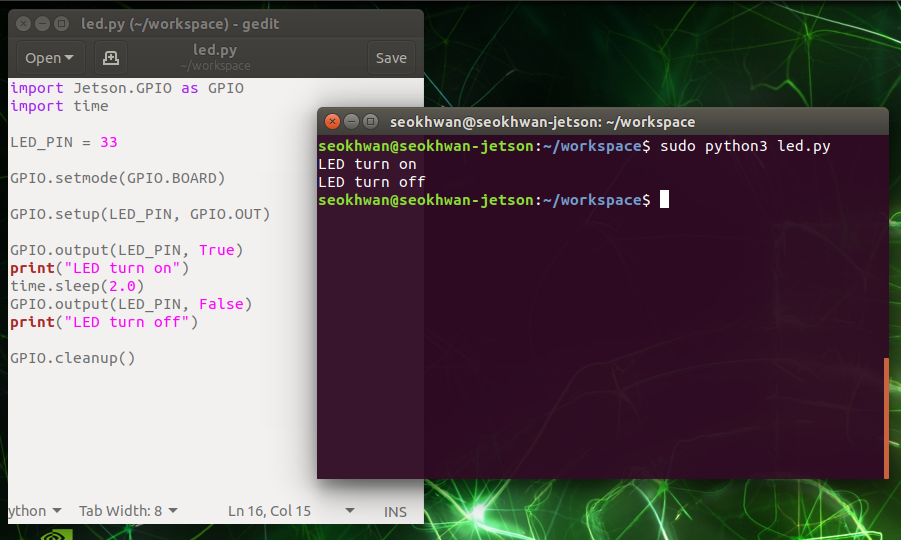Click the GPIO.setup(LED_PIN, GPIO.OUT) line
Screen dimensions: 901x540
(x=140, y=214)
